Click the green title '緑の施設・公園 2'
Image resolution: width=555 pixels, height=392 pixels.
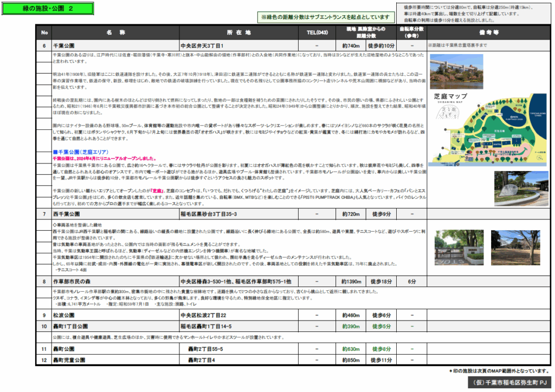coord(48,9)
